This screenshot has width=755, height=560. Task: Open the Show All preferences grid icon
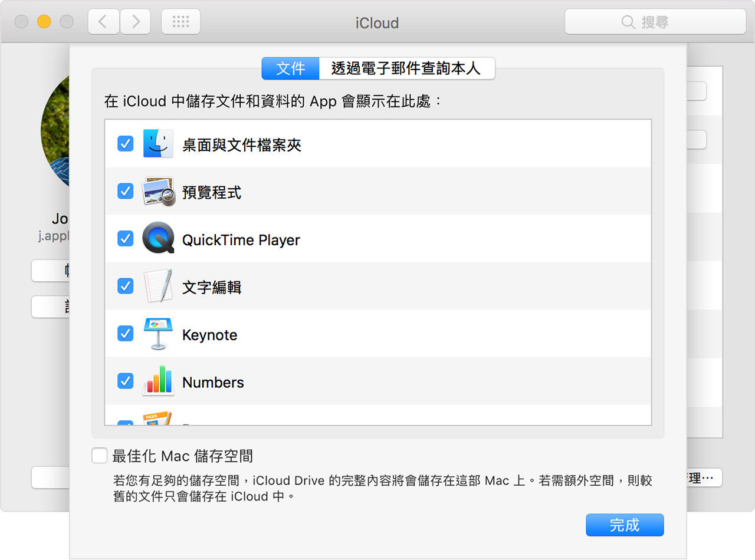[180, 21]
